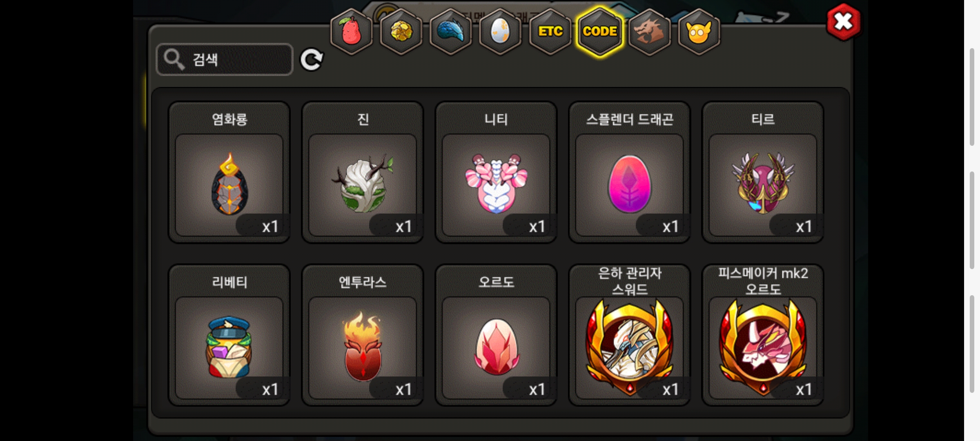Close the inventory with red X
980x441 pixels.
tap(843, 22)
